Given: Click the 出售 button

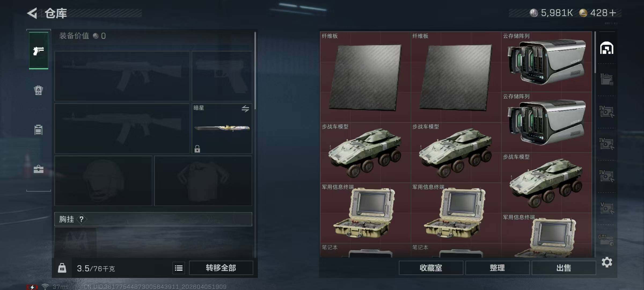Looking at the screenshot, I should (x=563, y=268).
